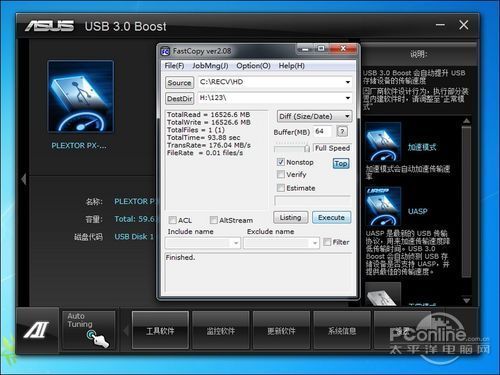Close the ASUS USB 3.0 Boost window
The image size is (500, 375).
(x=464, y=25)
